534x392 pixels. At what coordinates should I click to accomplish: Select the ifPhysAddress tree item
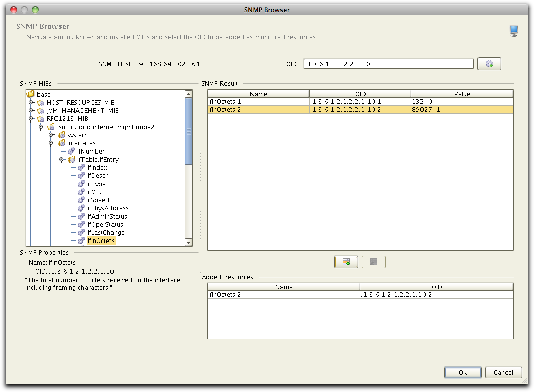pos(108,208)
